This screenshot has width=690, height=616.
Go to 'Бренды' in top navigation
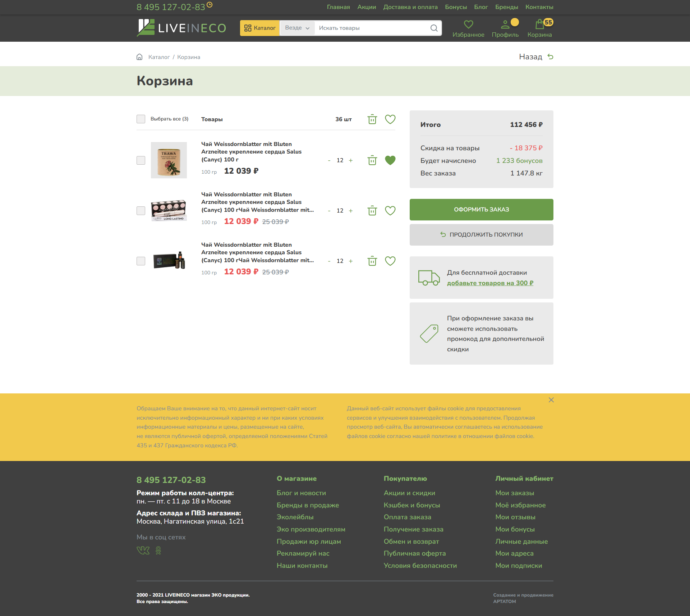pyautogui.click(x=506, y=7)
